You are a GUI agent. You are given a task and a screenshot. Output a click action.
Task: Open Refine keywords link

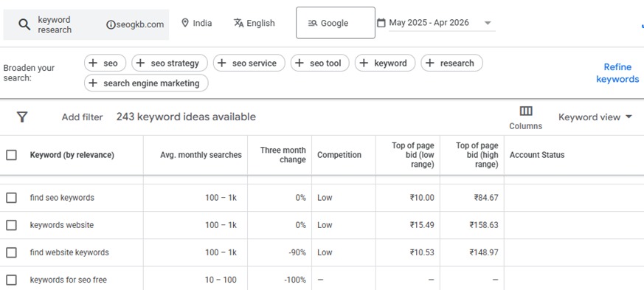[x=617, y=73]
